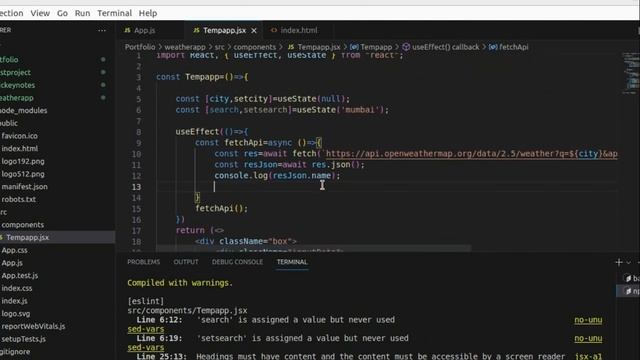Click the src/components/Tempapp.jsx terminal path

coord(187,311)
